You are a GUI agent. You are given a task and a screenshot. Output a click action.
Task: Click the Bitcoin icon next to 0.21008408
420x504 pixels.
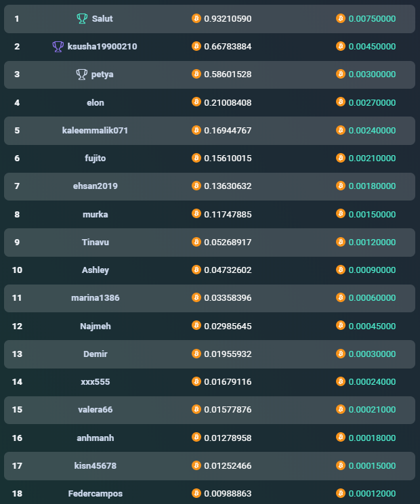pyautogui.click(x=196, y=102)
